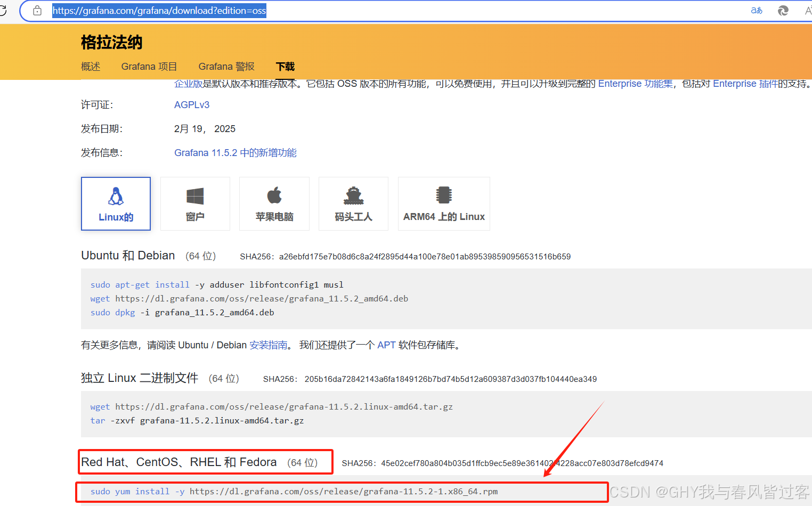This screenshot has height=506, width=812.
Task: Click the 格拉法纳 page title
Action: tap(112, 42)
